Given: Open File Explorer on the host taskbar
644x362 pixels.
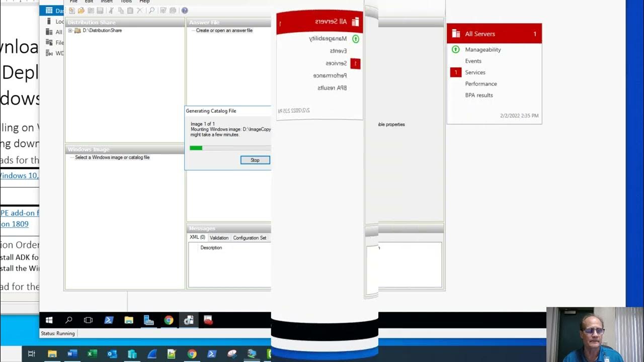Looking at the screenshot, I should point(52,354).
